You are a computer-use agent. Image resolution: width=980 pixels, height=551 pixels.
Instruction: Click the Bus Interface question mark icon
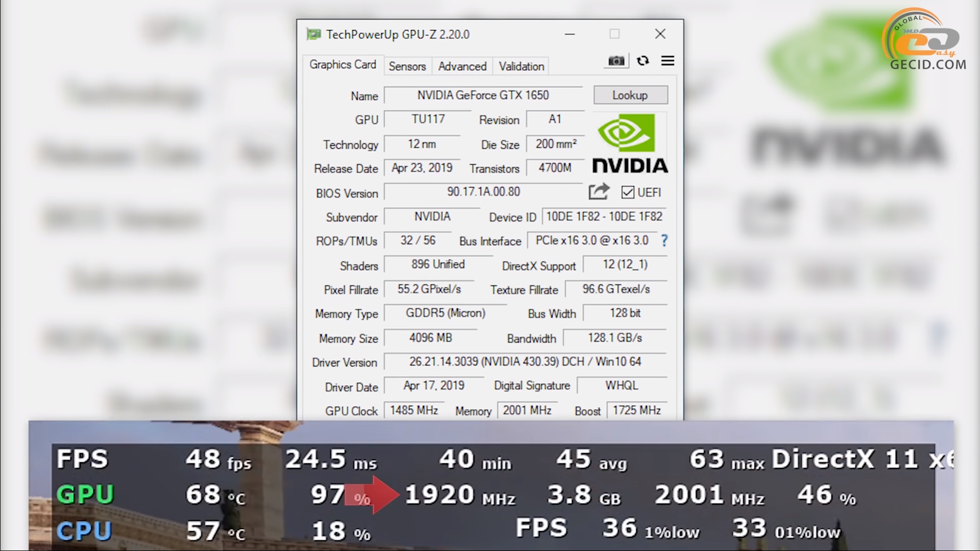click(664, 240)
